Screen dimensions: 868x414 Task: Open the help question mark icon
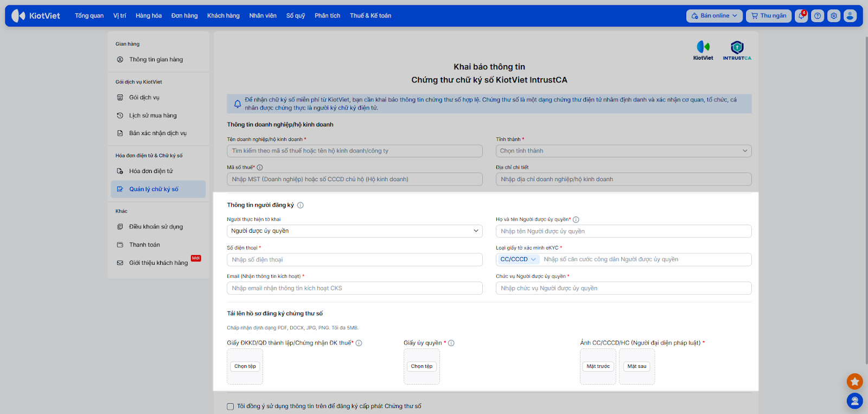pyautogui.click(x=818, y=16)
